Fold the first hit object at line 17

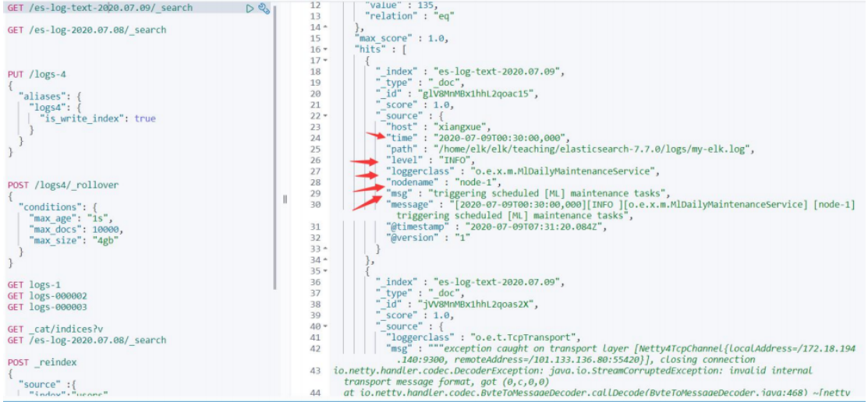coord(325,60)
